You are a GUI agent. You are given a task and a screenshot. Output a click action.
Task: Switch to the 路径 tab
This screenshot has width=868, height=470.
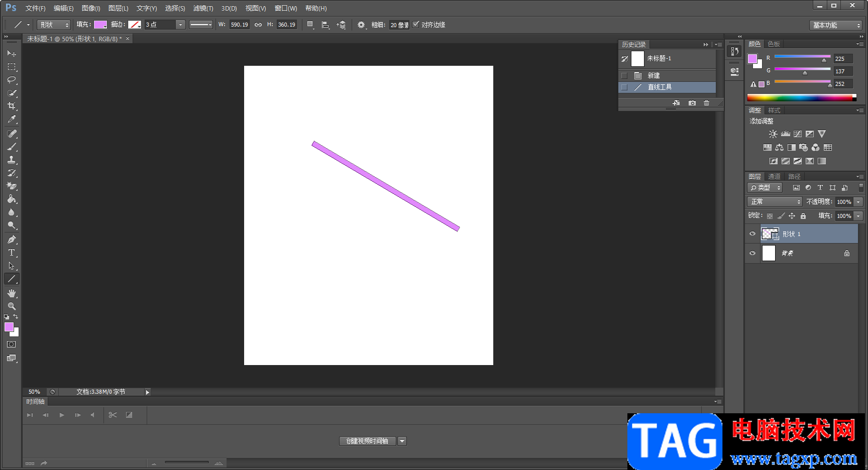click(x=794, y=177)
